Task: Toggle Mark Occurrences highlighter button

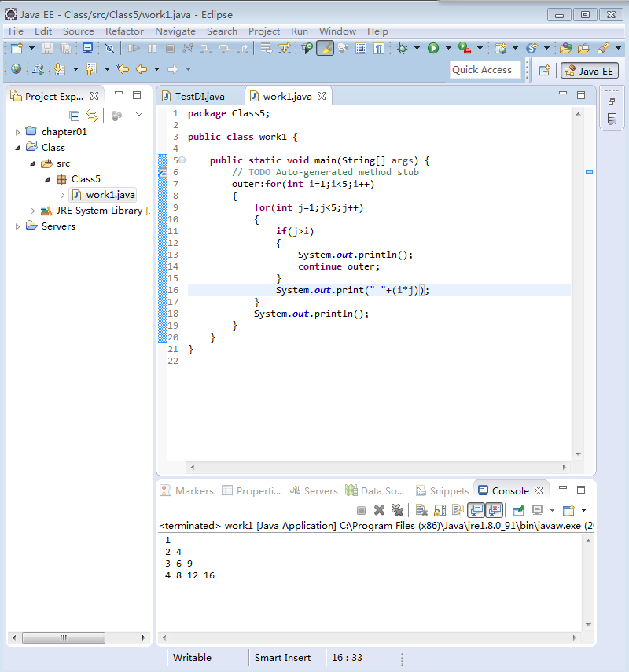Action: pos(325,49)
